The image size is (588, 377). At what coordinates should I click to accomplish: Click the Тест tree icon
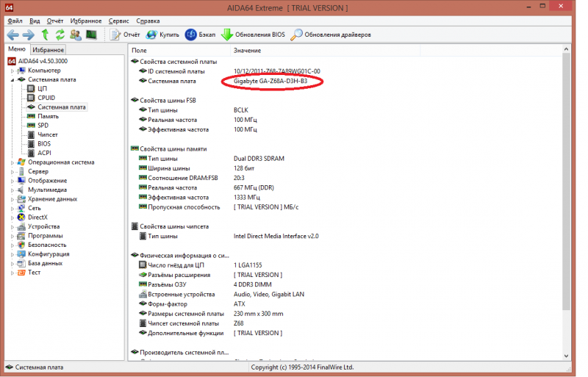tap(21, 273)
